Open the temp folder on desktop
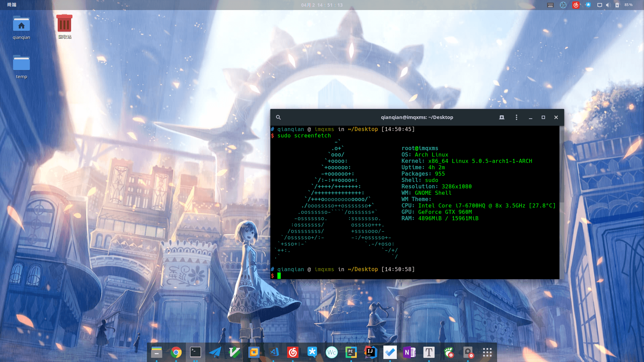Image resolution: width=644 pixels, height=362 pixels. [x=21, y=67]
